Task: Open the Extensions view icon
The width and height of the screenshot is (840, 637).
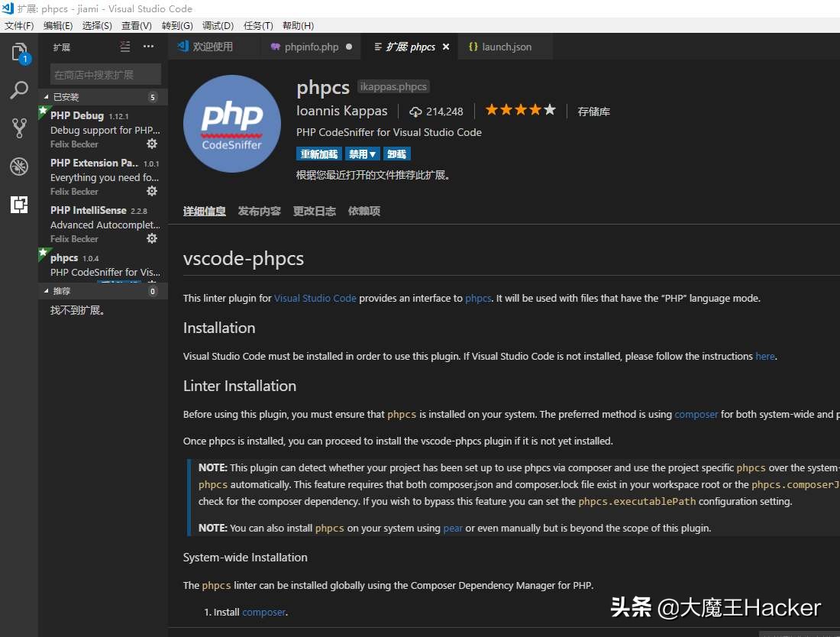Action: coord(19,205)
